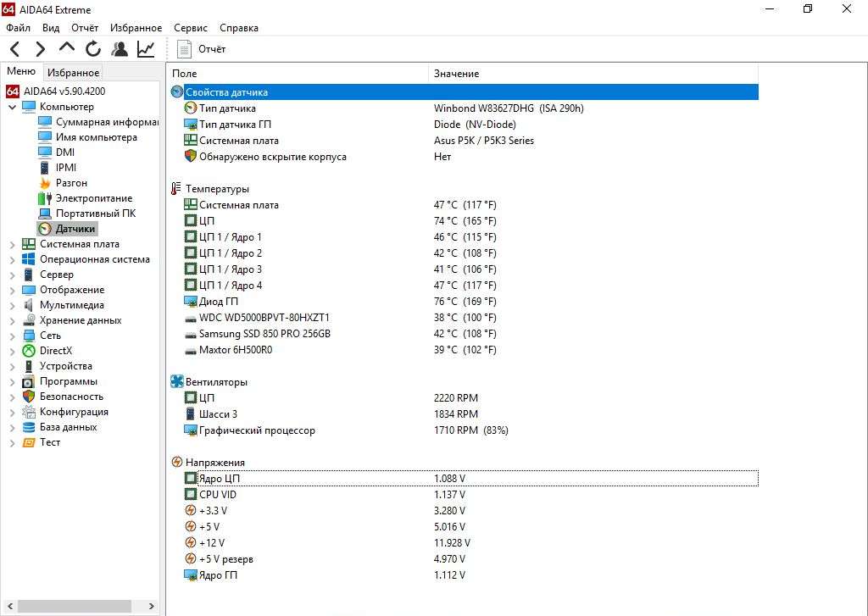Switch to the Избранное sidebar tab

click(x=73, y=73)
